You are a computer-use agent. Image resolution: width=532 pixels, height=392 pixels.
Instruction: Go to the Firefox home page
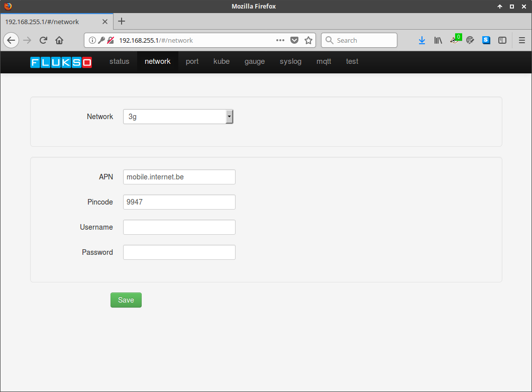pos(59,40)
